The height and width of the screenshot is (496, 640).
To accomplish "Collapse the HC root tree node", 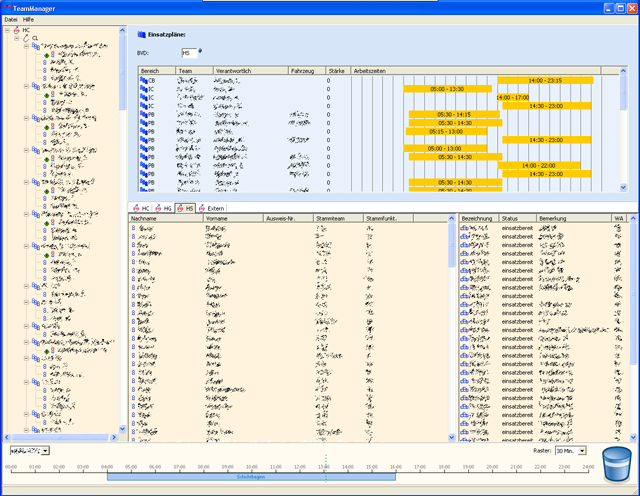I will coord(7,30).
